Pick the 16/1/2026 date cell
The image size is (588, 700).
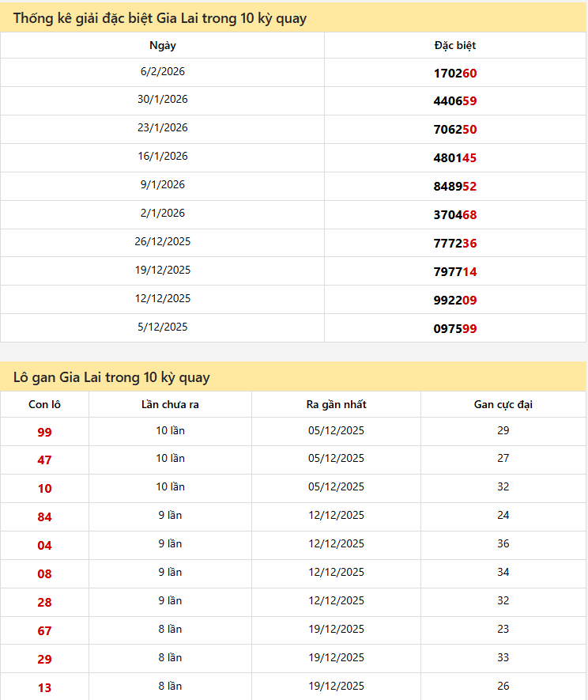coord(162,157)
